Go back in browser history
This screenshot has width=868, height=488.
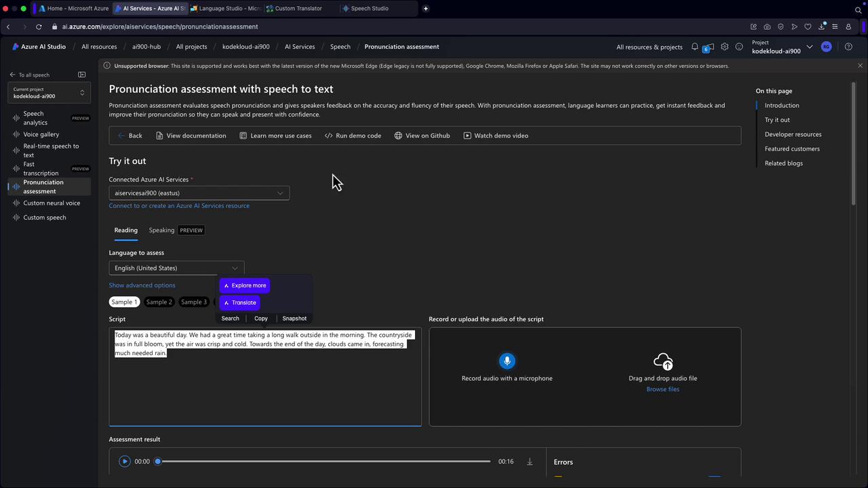click(x=8, y=26)
